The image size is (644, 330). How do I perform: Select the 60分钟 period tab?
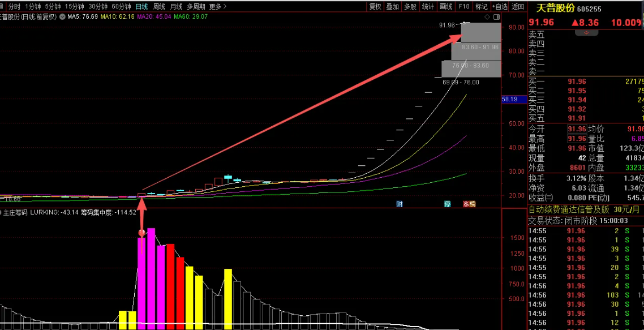tap(121, 7)
